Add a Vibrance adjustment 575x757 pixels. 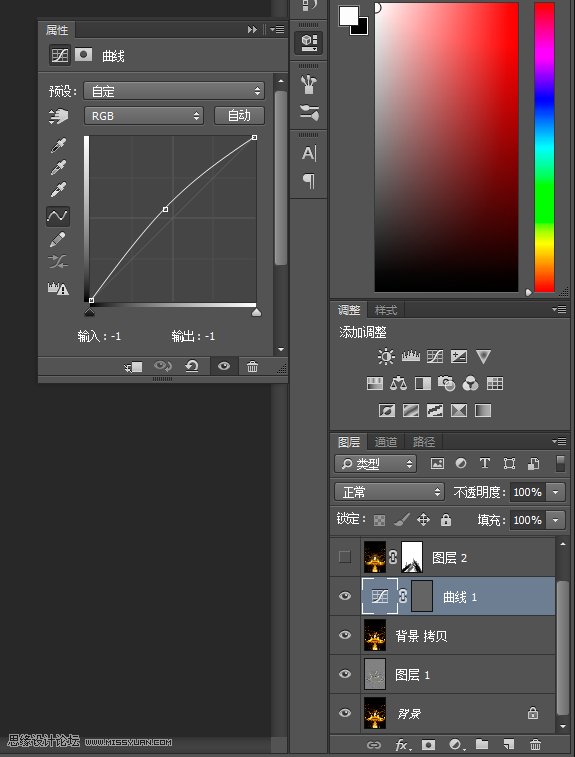point(483,357)
